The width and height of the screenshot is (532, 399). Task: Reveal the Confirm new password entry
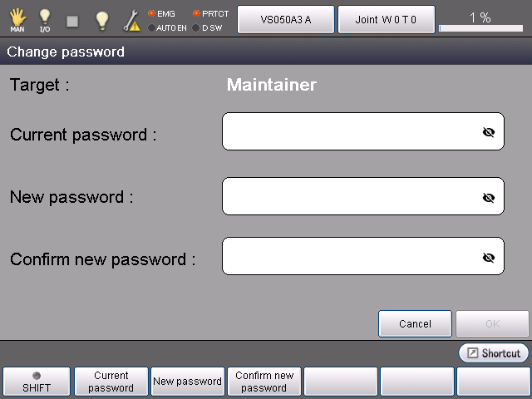tap(489, 257)
